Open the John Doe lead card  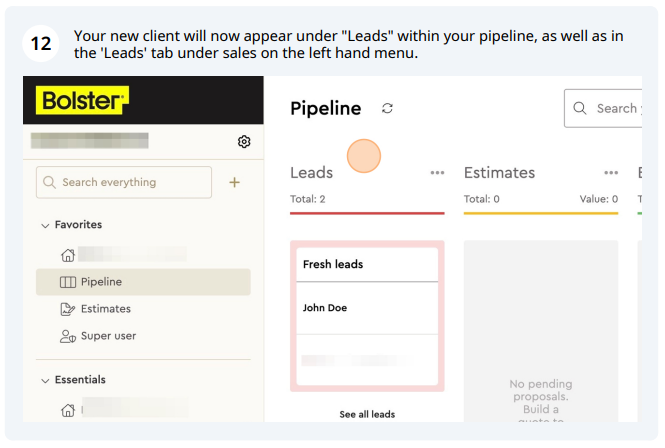367,308
